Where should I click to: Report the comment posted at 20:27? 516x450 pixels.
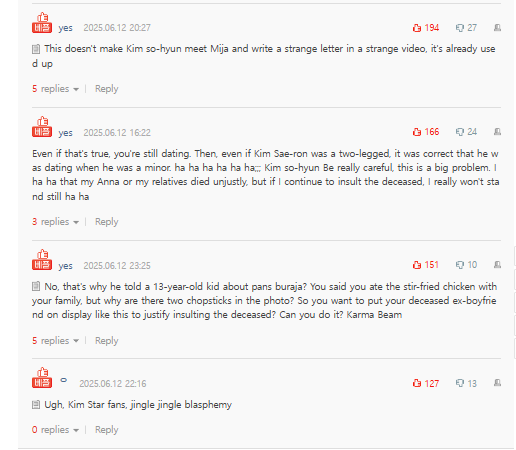[497, 28]
